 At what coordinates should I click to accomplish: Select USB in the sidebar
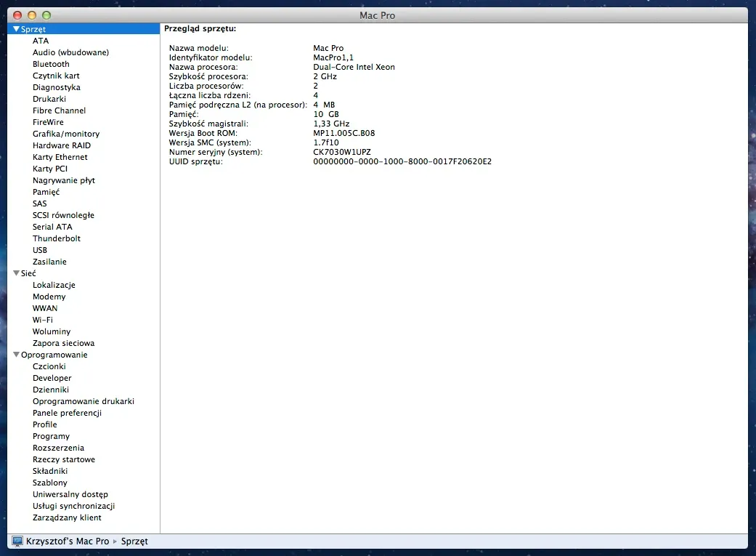[x=39, y=250]
